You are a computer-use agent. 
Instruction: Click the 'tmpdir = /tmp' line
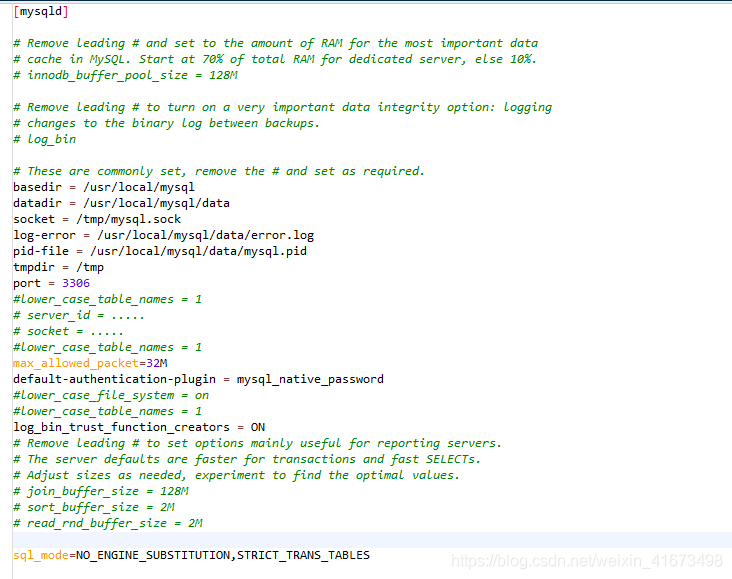coord(58,267)
